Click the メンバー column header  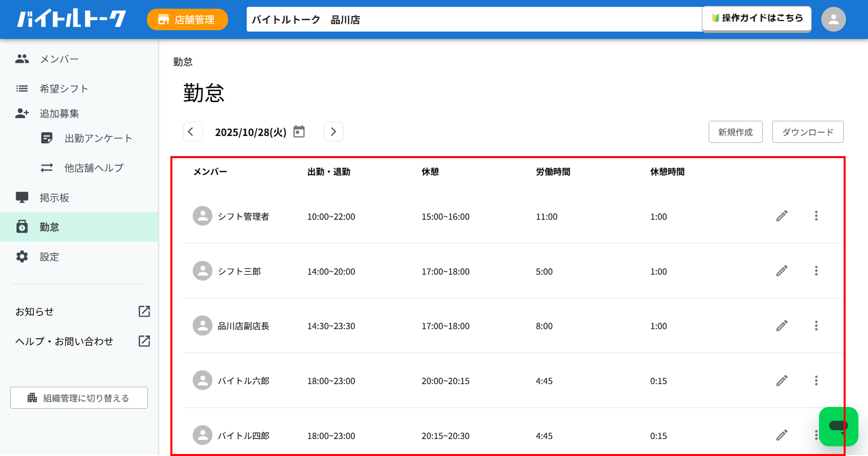point(210,172)
